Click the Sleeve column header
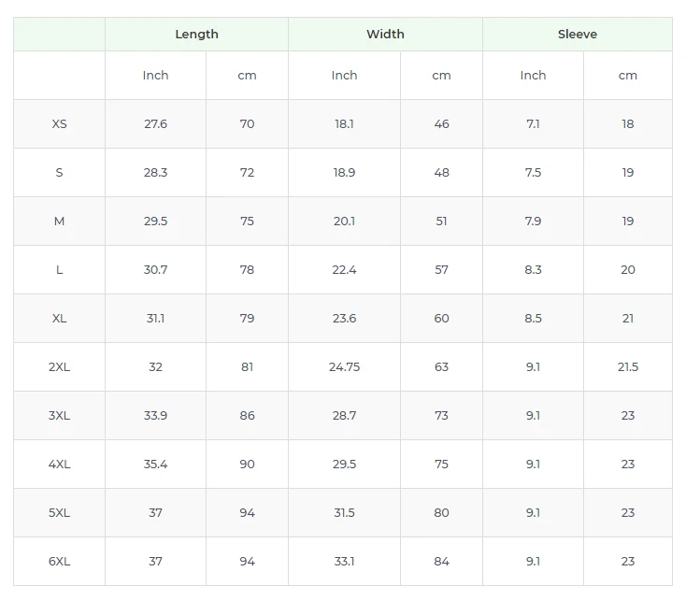The height and width of the screenshot is (615, 700). pos(578,35)
